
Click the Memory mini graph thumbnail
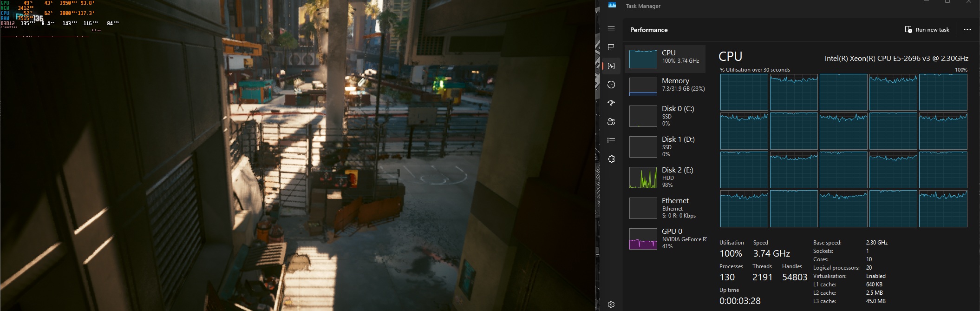tap(643, 87)
